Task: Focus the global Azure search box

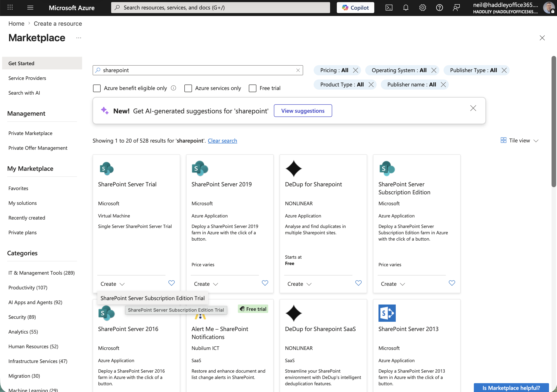Action: pyautogui.click(x=220, y=8)
